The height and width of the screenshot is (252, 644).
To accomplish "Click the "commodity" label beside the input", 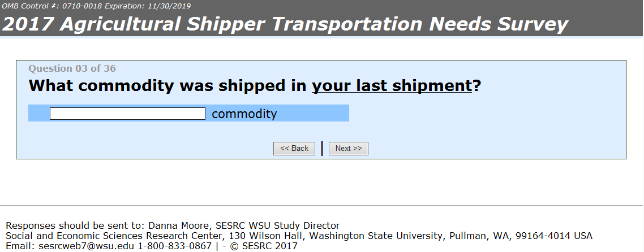I will 244,114.
